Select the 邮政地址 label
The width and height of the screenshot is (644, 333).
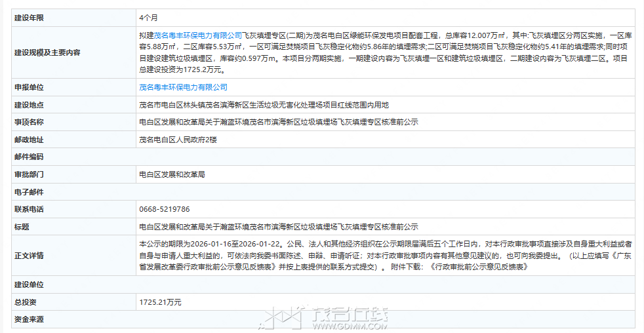pyautogui.click(x=29, y=140)
